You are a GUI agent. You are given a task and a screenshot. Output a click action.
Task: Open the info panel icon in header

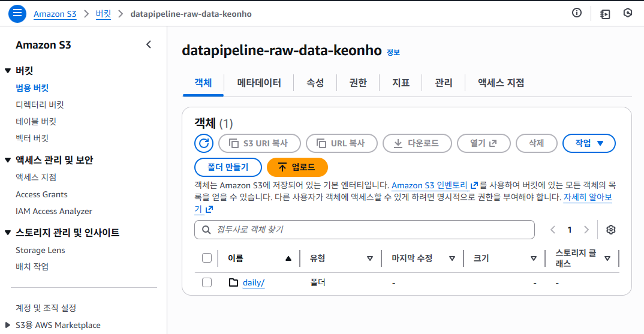pos(577,13)
